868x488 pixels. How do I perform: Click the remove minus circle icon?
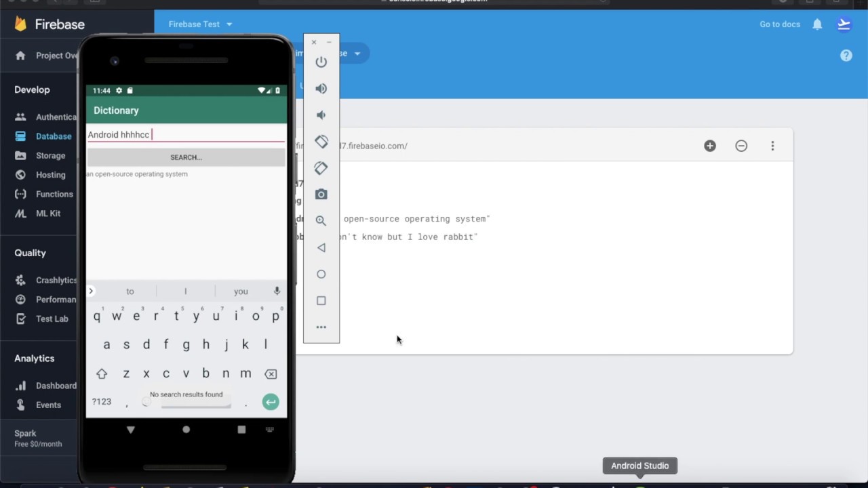[741, 146]
